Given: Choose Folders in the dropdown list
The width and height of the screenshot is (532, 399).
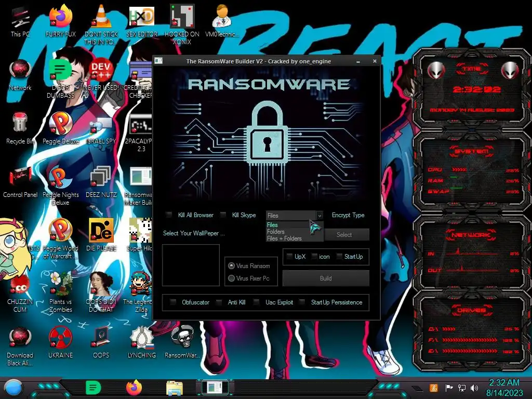Looking at the screenshot, I should 294,231.
